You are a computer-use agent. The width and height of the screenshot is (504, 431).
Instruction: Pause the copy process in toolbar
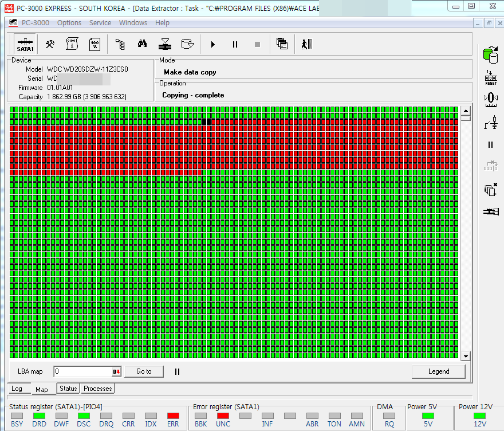tap(235, 44)
